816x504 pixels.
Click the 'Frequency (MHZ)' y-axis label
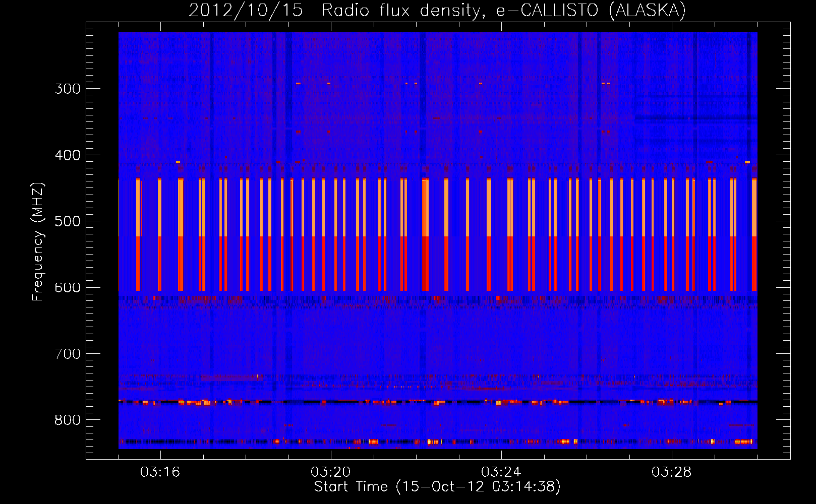pos(38,241)
